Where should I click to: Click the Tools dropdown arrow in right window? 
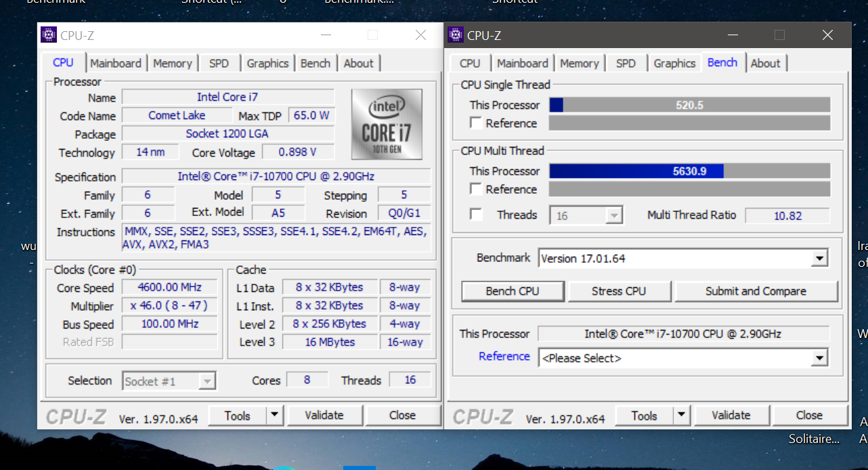click(681, 415)
